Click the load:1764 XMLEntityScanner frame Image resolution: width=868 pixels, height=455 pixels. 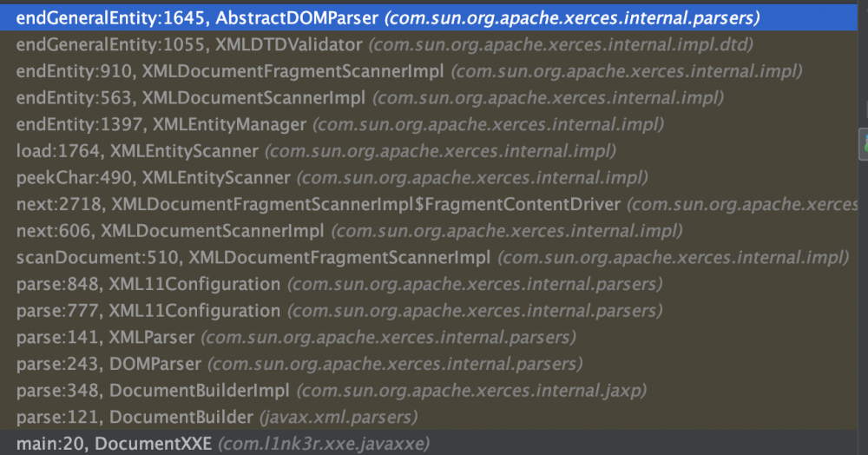tap(137, 151)
